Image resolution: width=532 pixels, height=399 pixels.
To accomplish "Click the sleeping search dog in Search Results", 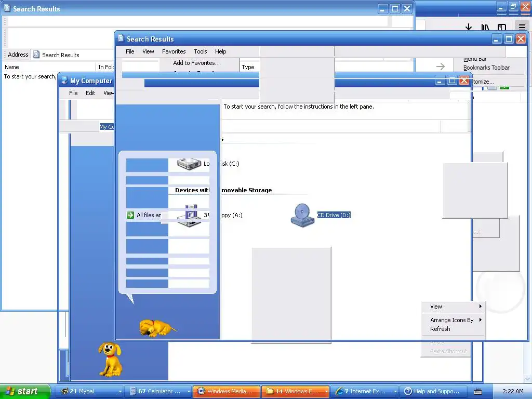I will [157, 328].
